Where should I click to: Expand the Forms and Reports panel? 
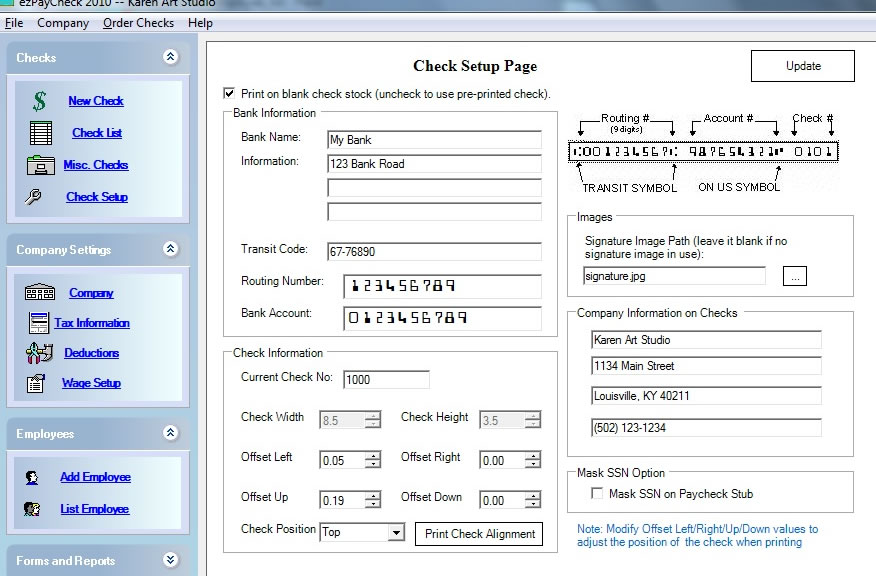click(x=170, y=559)
